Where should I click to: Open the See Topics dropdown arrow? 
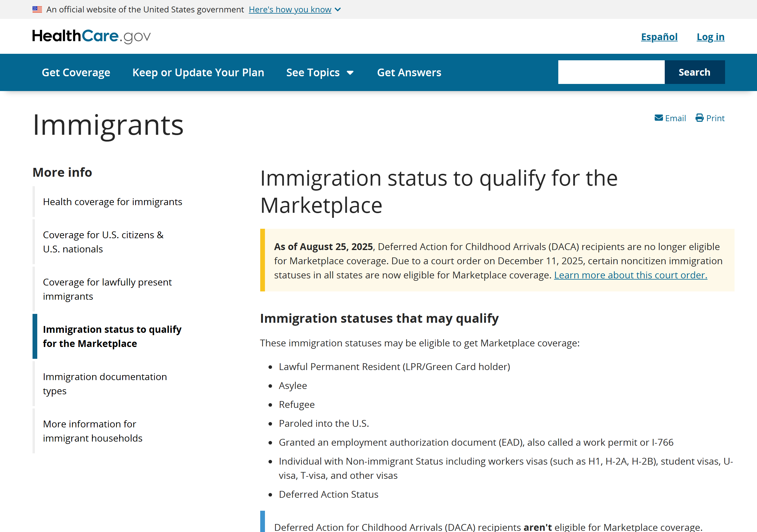point(350,73)
